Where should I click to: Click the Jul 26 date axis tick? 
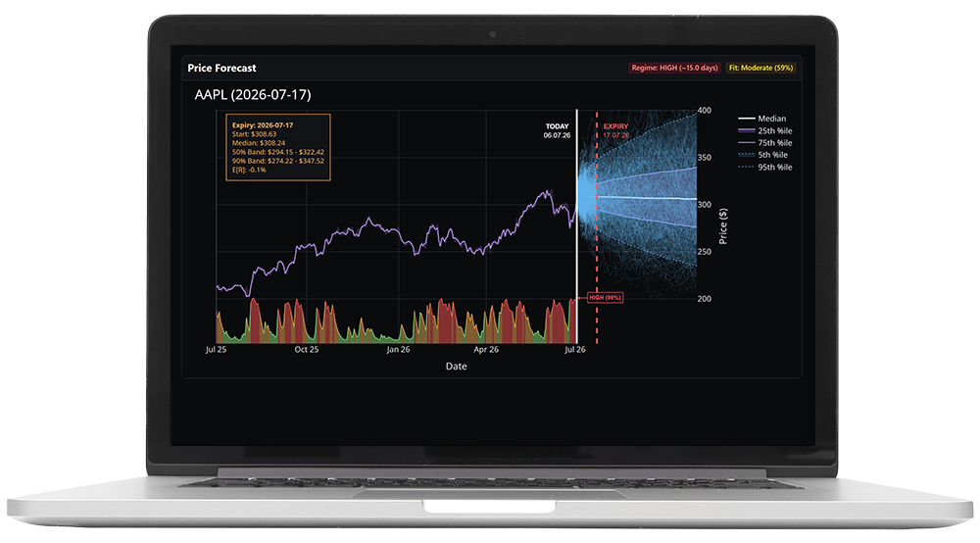click(575, 349)
